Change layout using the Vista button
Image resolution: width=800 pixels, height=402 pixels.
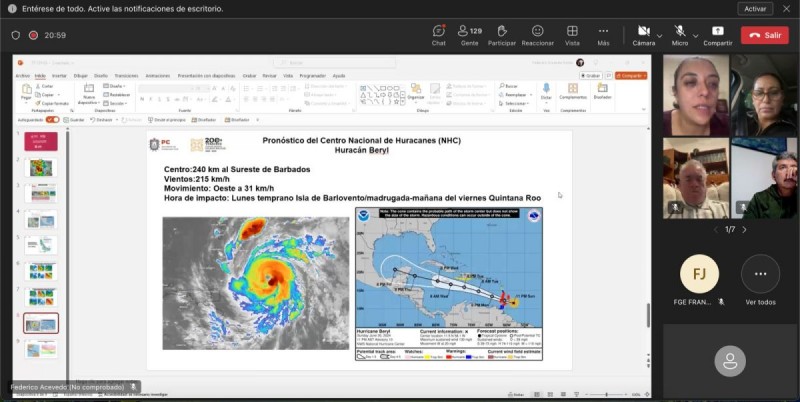click(572, 35)
